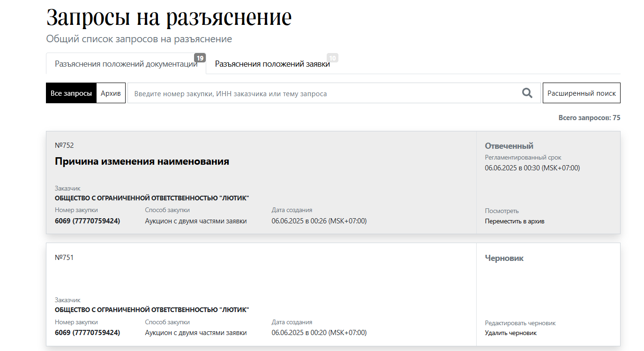Viewport: 644px width, 351px height.
Task: Click the Черновик status label
Action: point(504,258)
